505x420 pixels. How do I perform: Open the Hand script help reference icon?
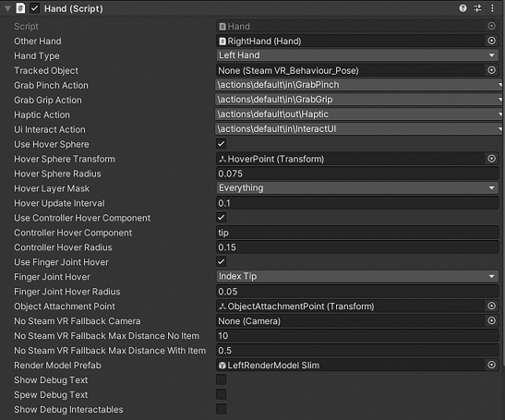(463, 8)
